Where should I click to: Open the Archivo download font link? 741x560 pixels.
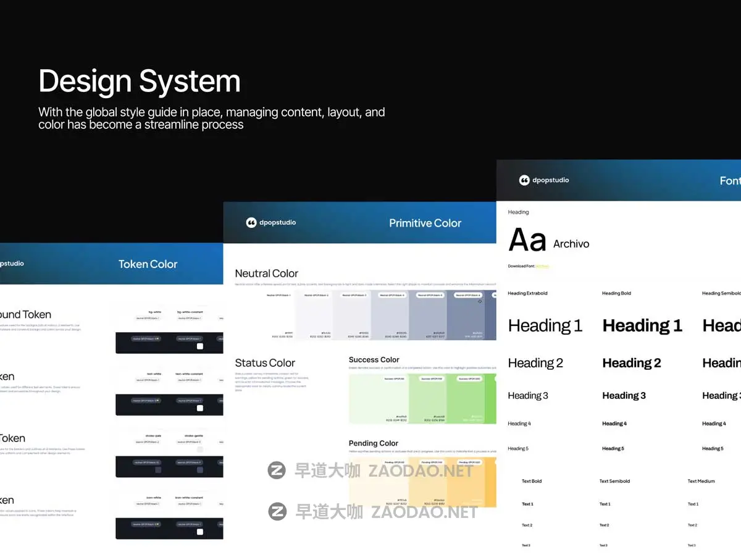542,266
